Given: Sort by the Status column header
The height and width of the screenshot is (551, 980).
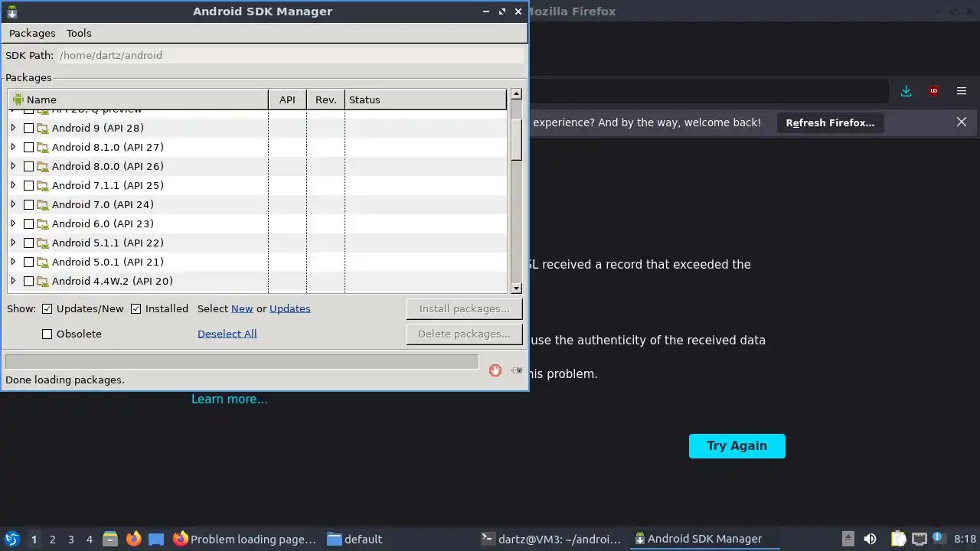Looking at the screenshot, I should 426,99.
